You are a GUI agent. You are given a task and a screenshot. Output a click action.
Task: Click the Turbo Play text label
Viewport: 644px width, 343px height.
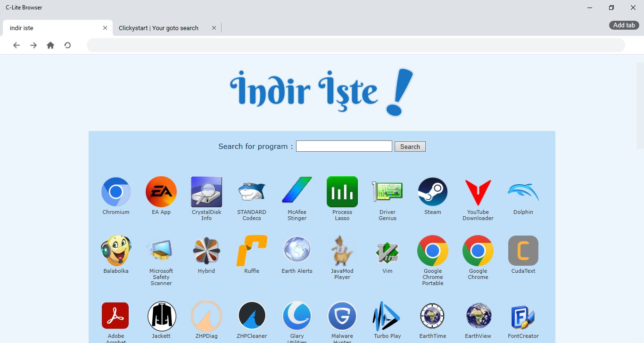click(x=388, y=336)
